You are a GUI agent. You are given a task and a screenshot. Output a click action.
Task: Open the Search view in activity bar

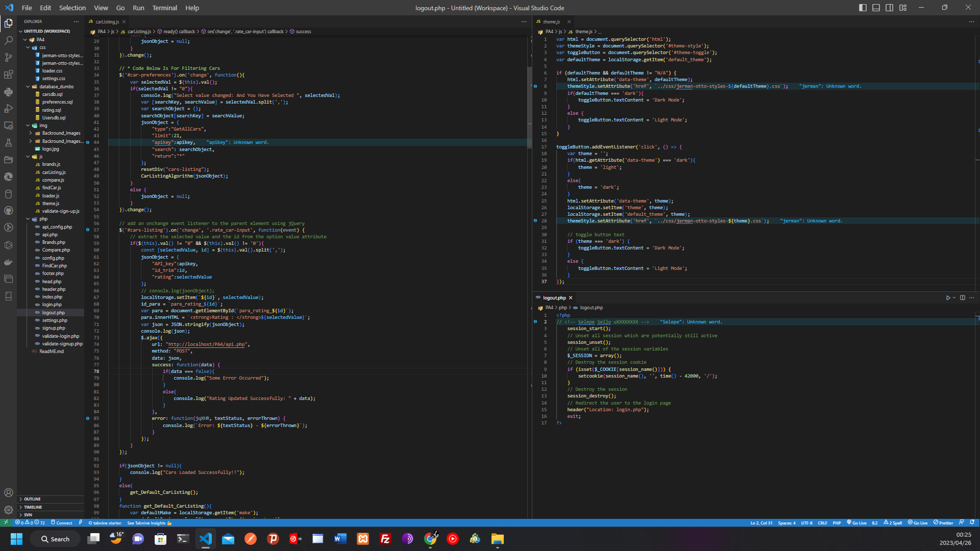click(8, 40)
